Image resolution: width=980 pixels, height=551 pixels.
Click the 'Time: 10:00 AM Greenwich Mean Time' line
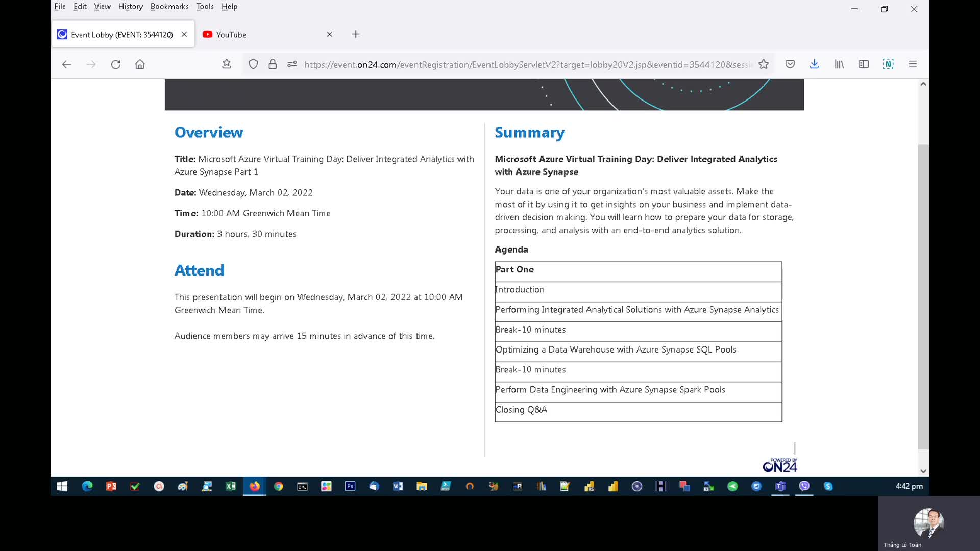click(x=253, y=213)
